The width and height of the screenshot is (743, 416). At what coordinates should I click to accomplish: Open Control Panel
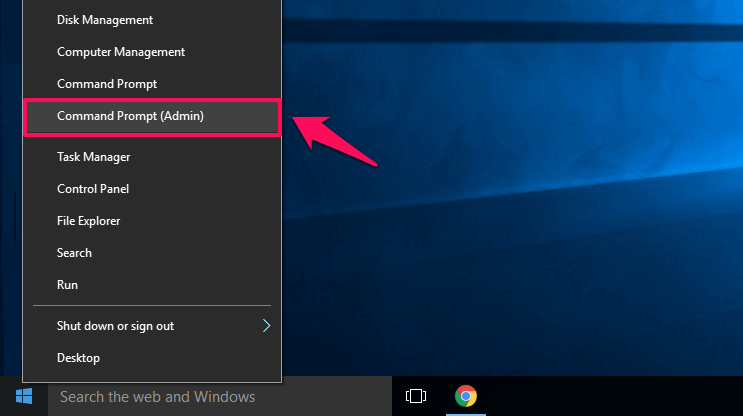[152, 189]
